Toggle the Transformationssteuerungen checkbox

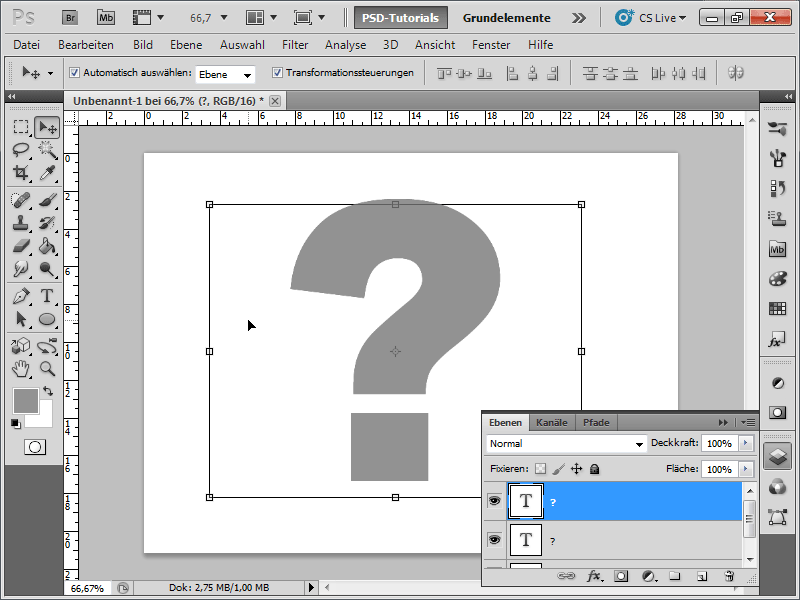[x=277, y=73]
